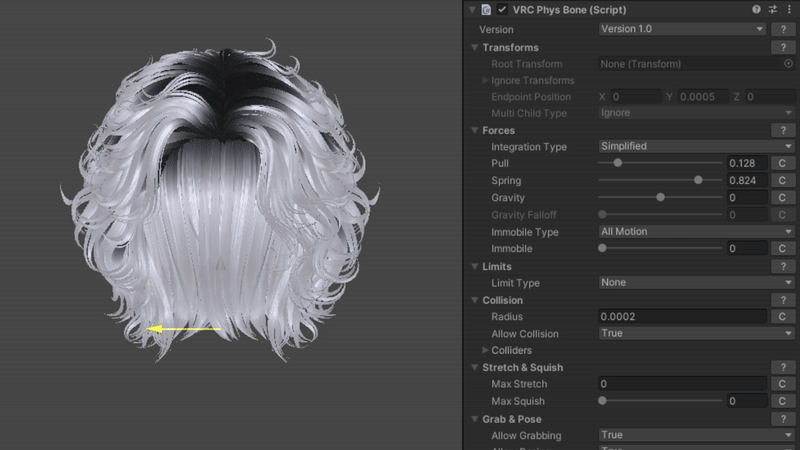
Task: Click the 'VRC Phys Bone (Script)' header title
Action: (x=569, y=10)
